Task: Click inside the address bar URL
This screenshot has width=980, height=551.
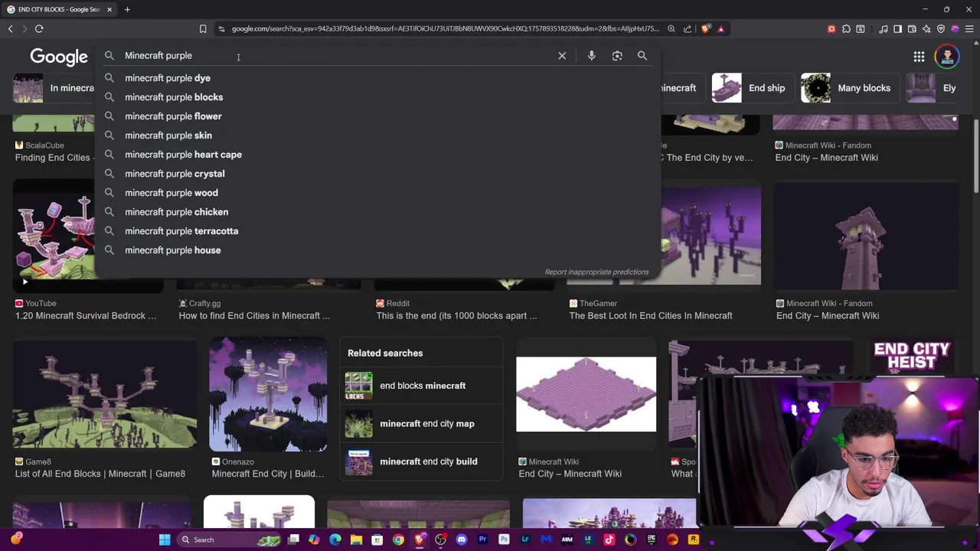Action: (444, 29)
